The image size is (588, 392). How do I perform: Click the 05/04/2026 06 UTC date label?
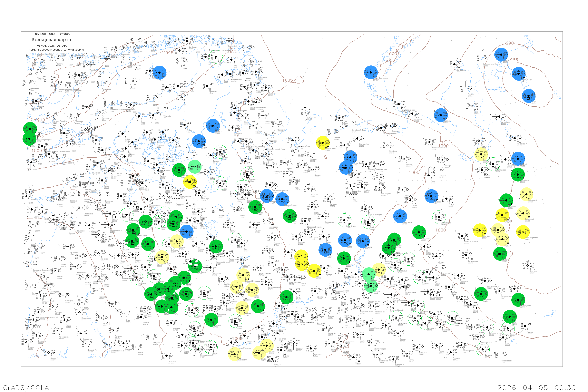coord(52,46)
